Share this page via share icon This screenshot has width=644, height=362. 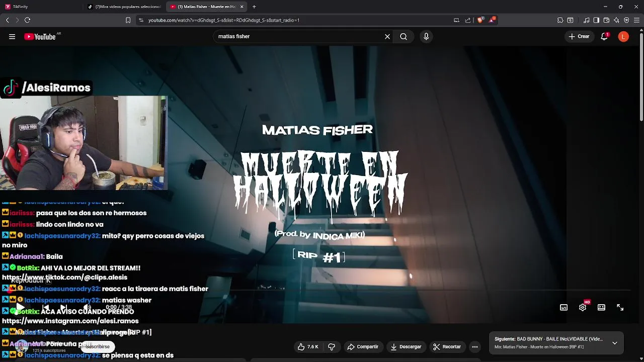coord(468,20)
